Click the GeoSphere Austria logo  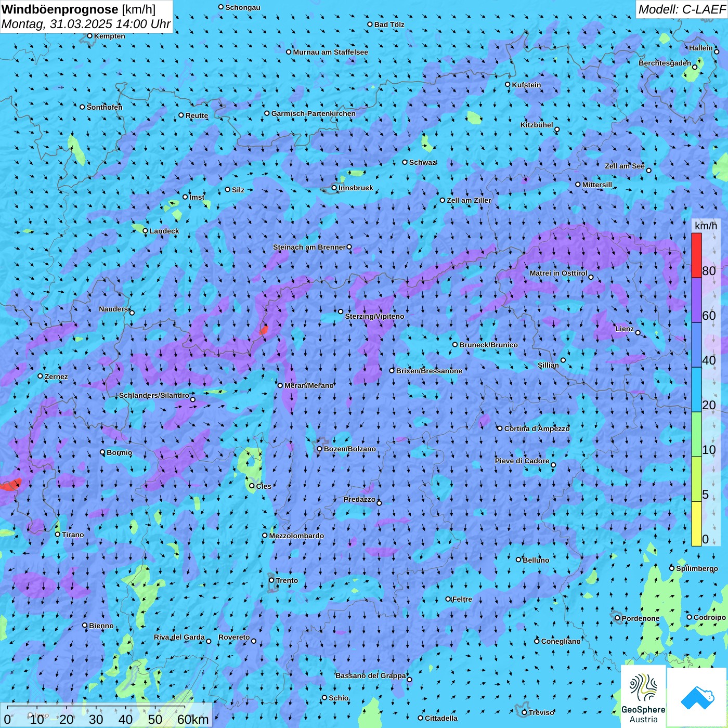[643, 697]
